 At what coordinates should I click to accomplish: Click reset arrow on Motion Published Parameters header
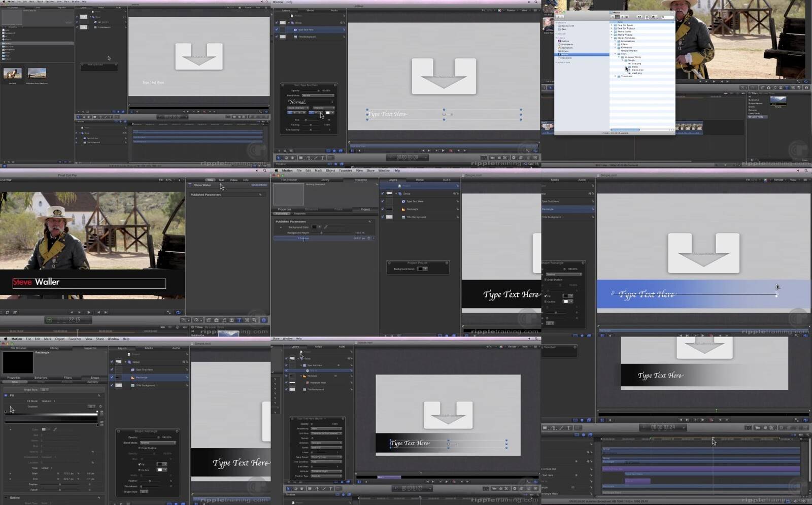click(x=369, y=222)
